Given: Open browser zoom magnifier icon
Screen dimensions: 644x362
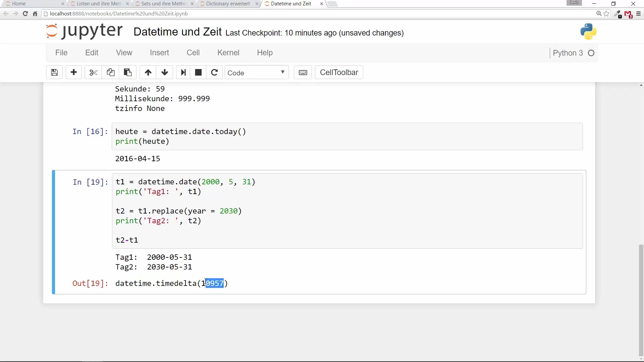Looking at the screenshot, I should [599, 14].
